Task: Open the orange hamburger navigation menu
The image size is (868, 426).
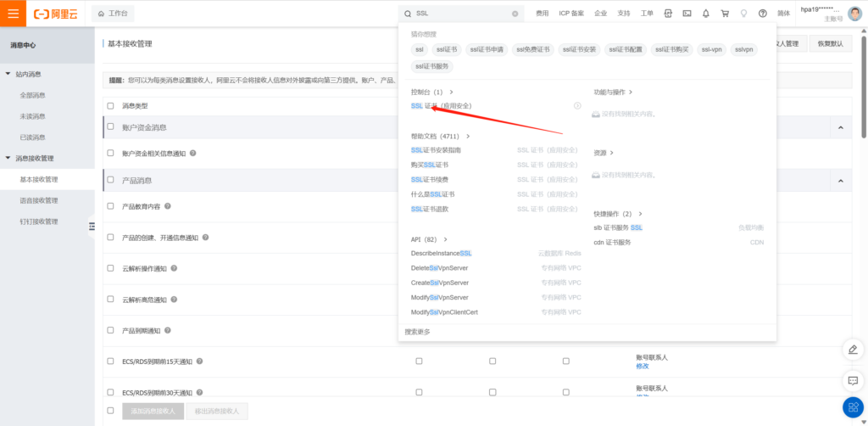Action: tap(13, 14)
